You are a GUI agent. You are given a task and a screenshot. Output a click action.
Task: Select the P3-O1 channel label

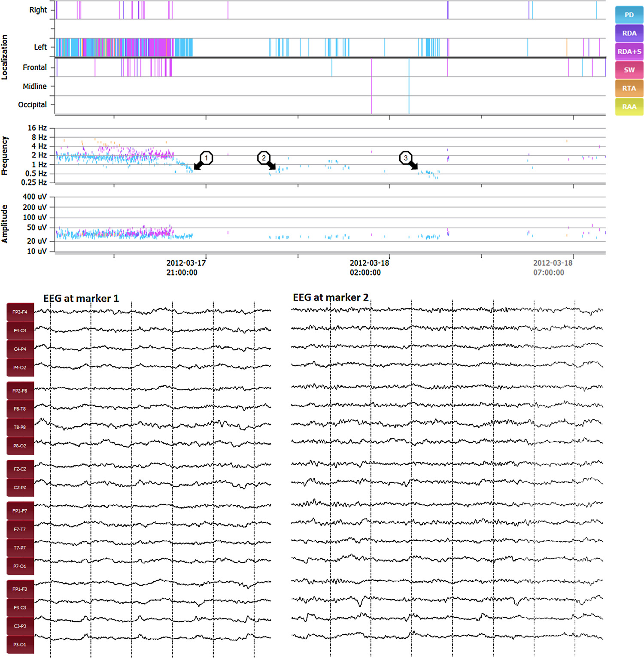20,644
